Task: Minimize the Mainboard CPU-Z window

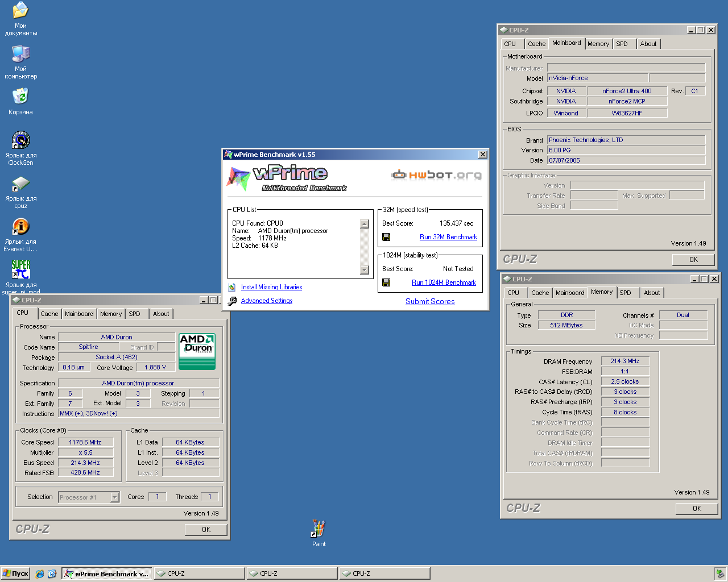Action: [x=691, y=30]
